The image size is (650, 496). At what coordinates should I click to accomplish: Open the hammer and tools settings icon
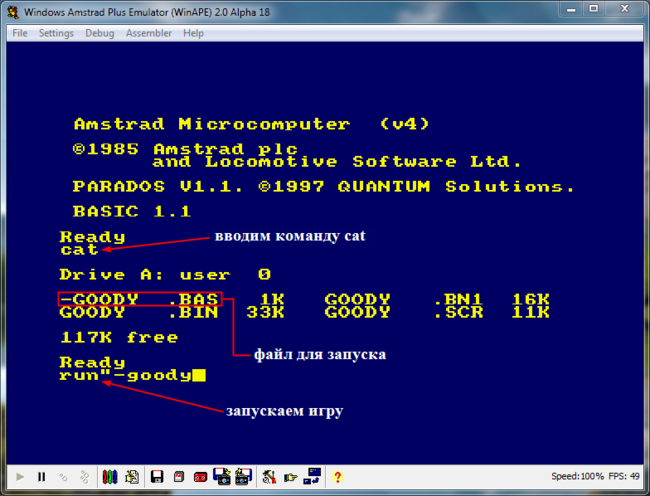pos(269,477)
